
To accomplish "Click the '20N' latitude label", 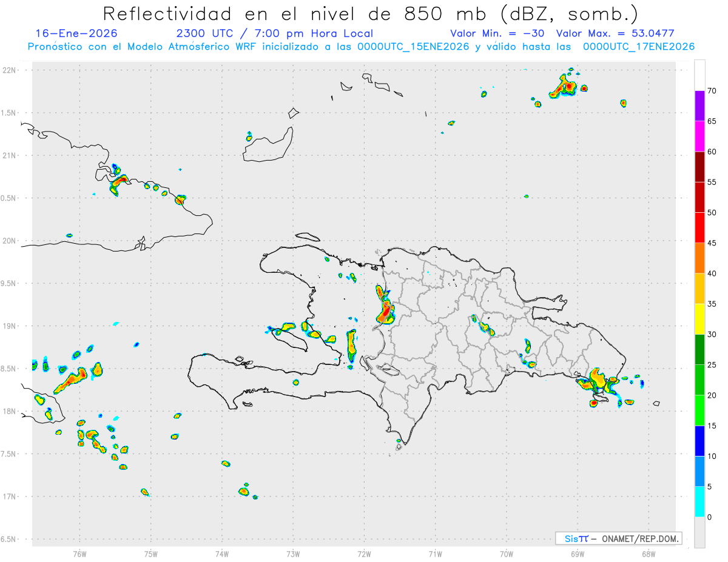I will pos(10,241).
